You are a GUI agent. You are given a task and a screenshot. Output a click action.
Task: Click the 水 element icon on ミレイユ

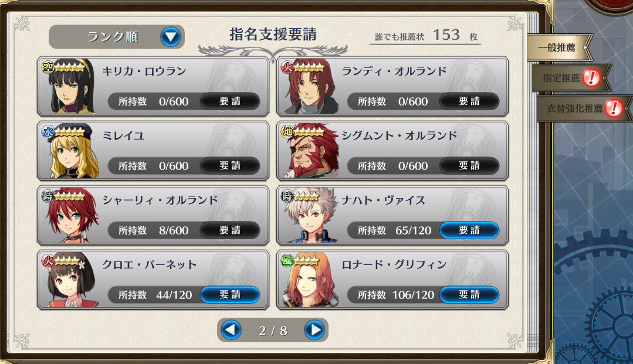coord(48,131)
